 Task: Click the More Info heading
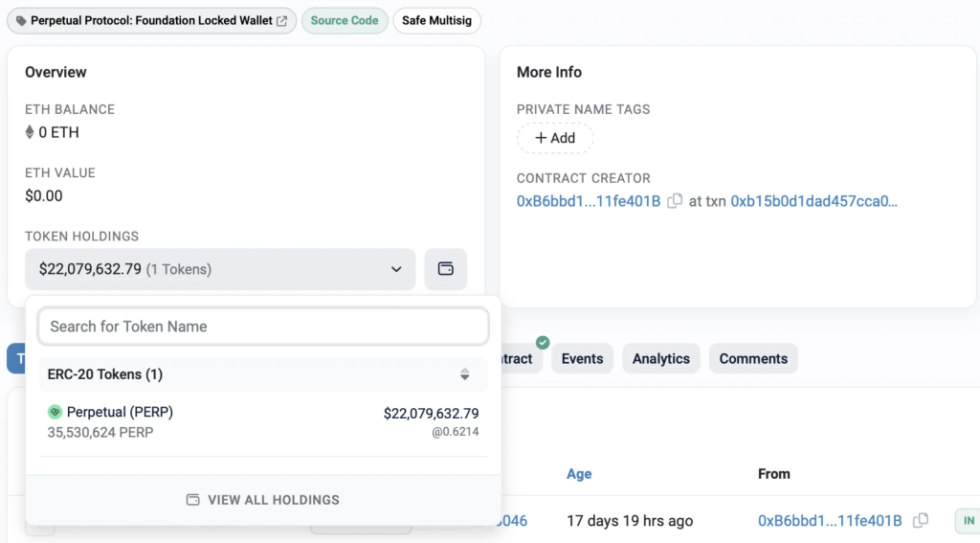click(548, 72)
